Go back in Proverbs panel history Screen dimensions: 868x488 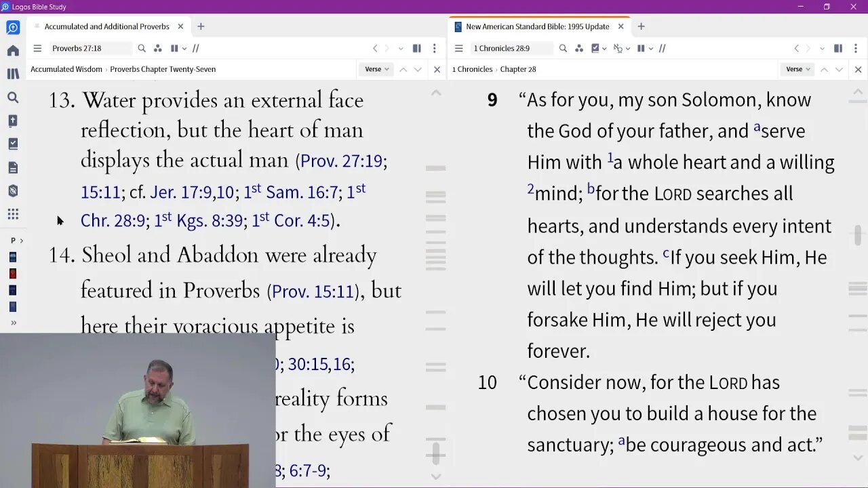[x=375, y=48]
